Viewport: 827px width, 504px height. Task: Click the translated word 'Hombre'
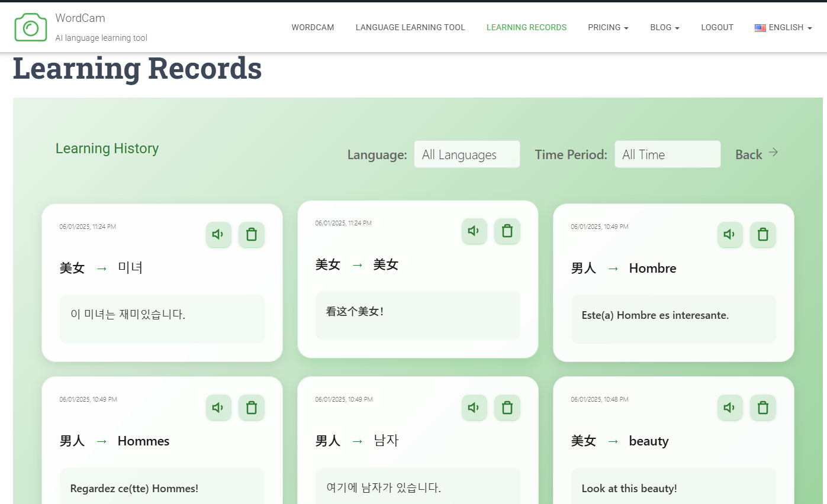[652, 268]
